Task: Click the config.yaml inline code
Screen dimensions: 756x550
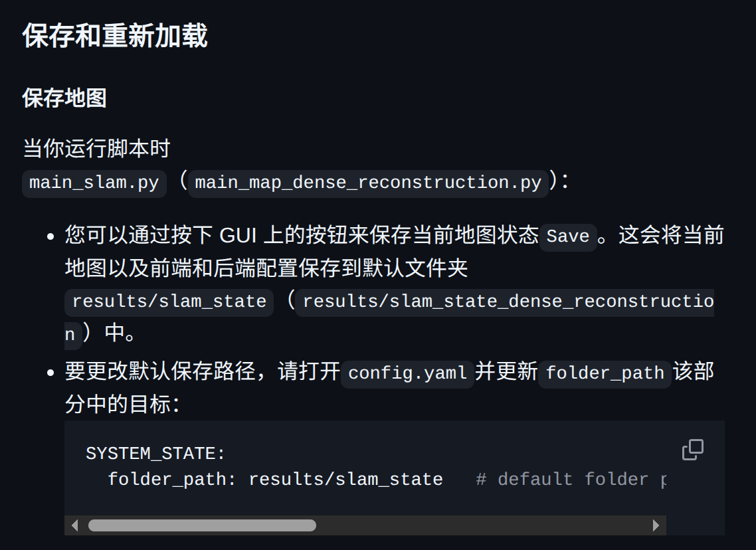Action: (407, 373)
